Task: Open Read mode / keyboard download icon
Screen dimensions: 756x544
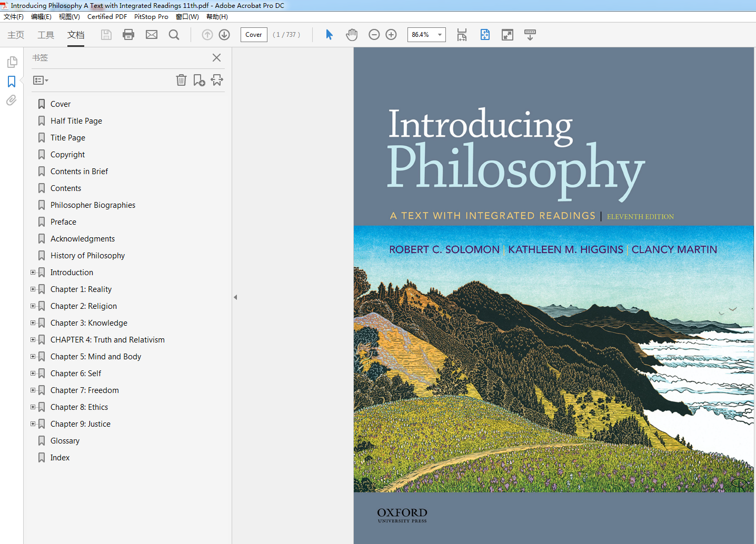Action: click(x=530, y=35)
